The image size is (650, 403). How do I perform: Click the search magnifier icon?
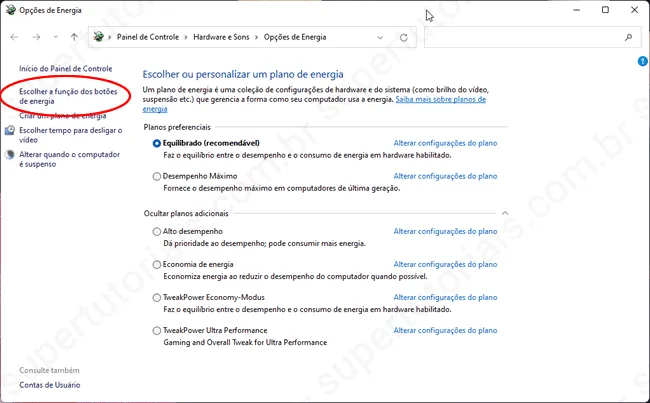(x=628, y=37)
